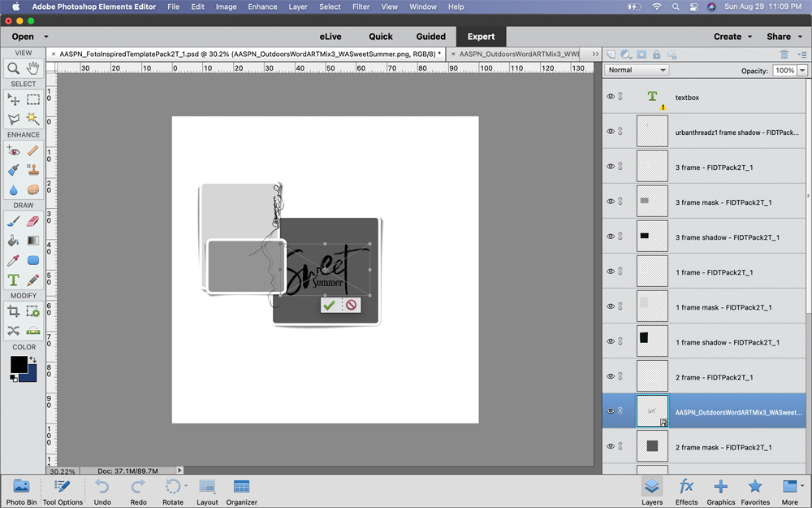Screen dimensions: 812x508
Task: Expand the Share dropdown menu
Action: (x=784, y=37)
